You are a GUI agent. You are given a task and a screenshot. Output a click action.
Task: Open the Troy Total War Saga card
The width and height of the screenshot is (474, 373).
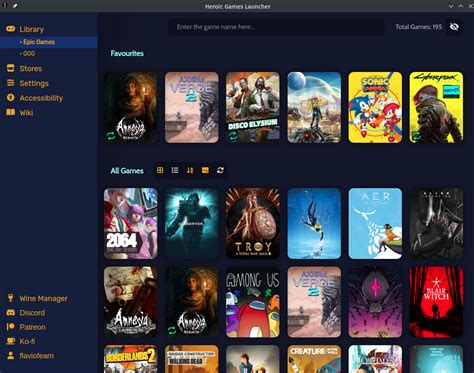pyautogui.click(x=253, y=223)
